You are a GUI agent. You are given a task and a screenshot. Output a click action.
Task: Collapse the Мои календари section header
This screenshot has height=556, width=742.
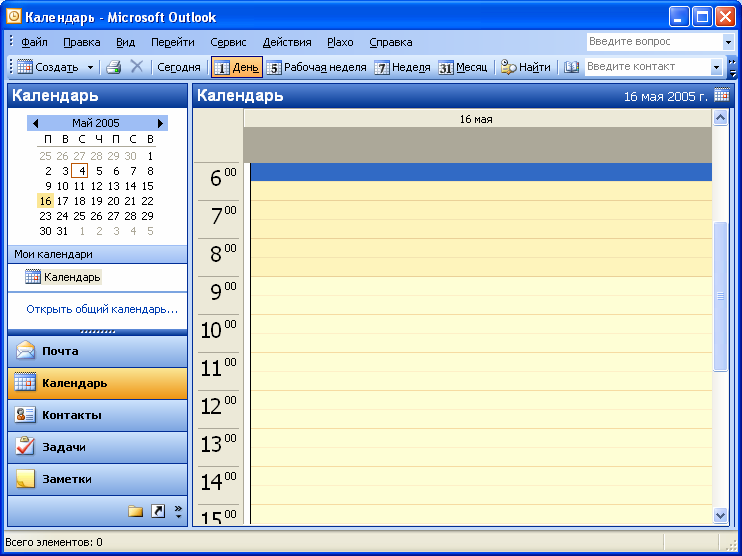(x=97, y=254)
